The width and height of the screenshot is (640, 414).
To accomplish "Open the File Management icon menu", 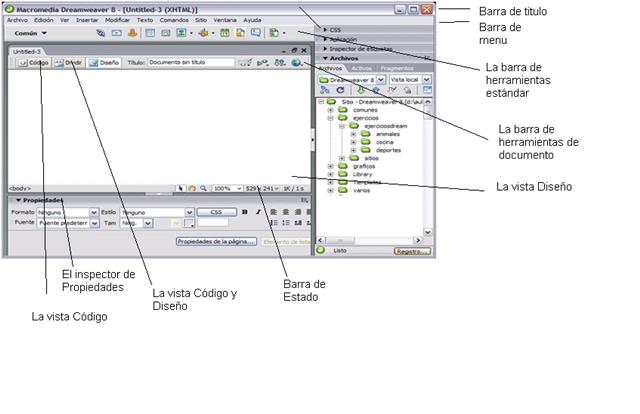I will [x=280, y=62].
